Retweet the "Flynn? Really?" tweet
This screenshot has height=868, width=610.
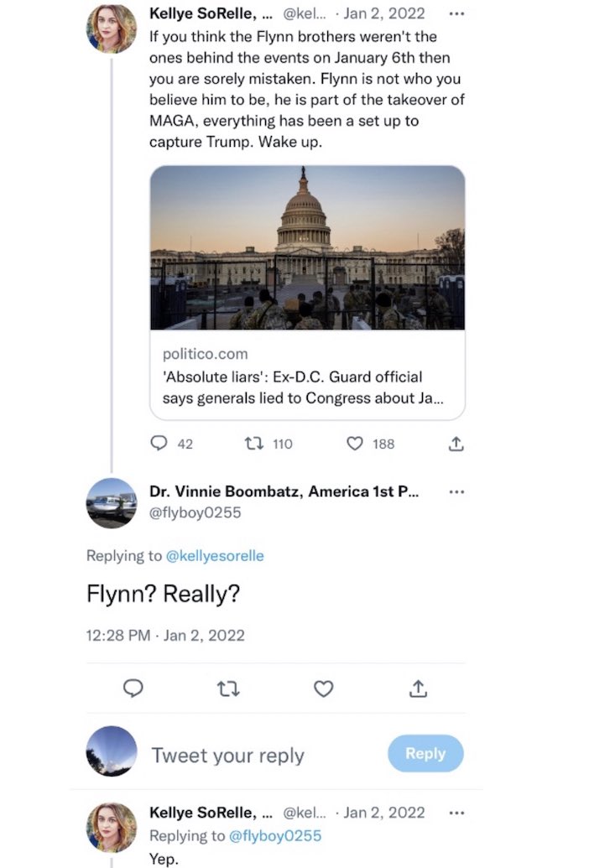[228, 689]
